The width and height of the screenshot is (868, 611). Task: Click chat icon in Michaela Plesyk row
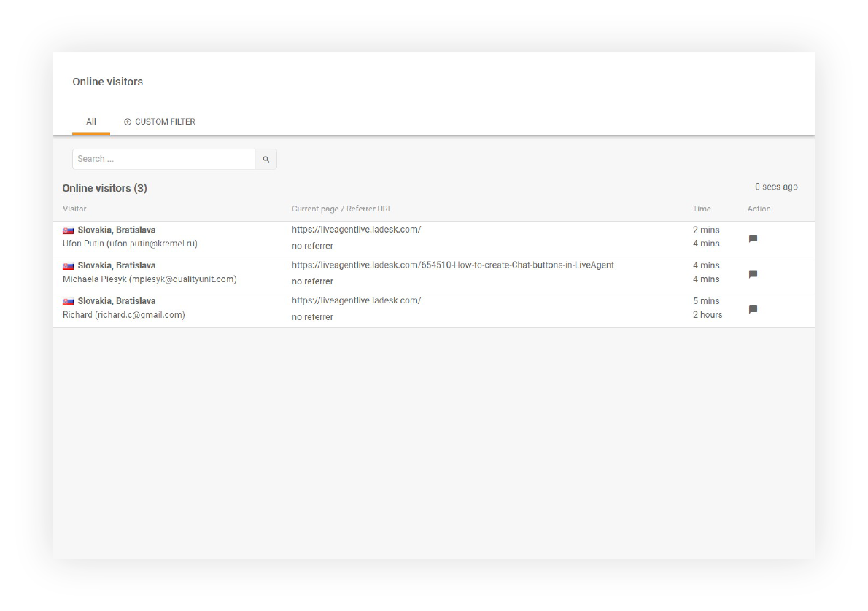point(753,274)
